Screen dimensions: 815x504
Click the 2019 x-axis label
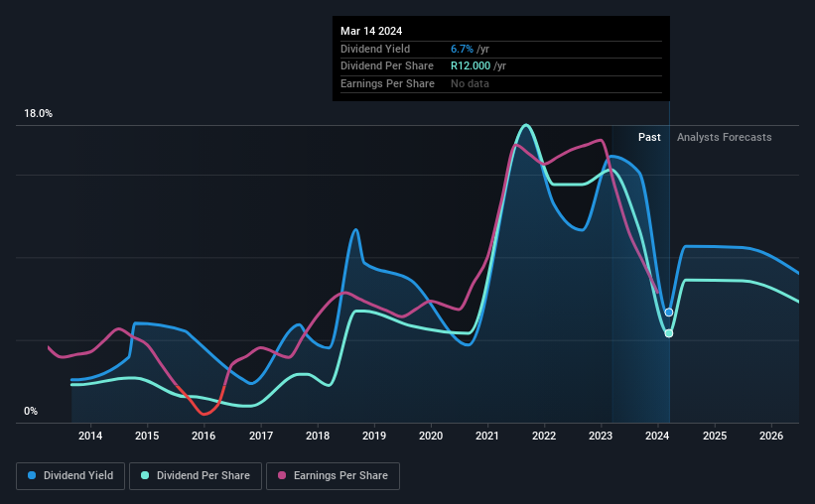tap(374, 436)
